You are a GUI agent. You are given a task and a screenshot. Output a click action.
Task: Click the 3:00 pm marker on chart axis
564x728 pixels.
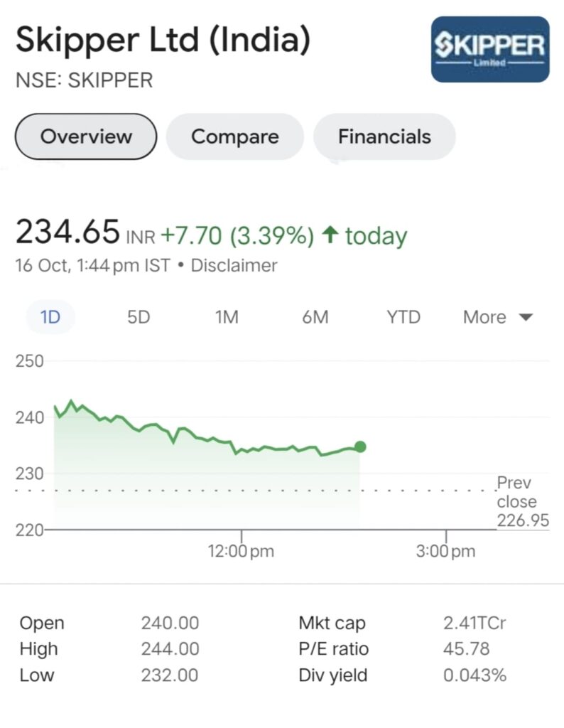[x=445, y=551]
